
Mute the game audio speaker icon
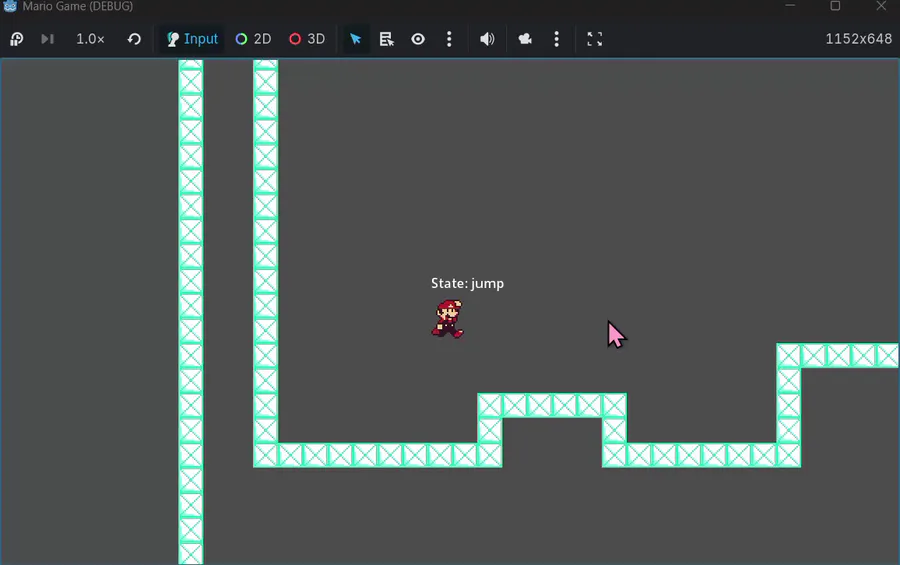[487, 39]
